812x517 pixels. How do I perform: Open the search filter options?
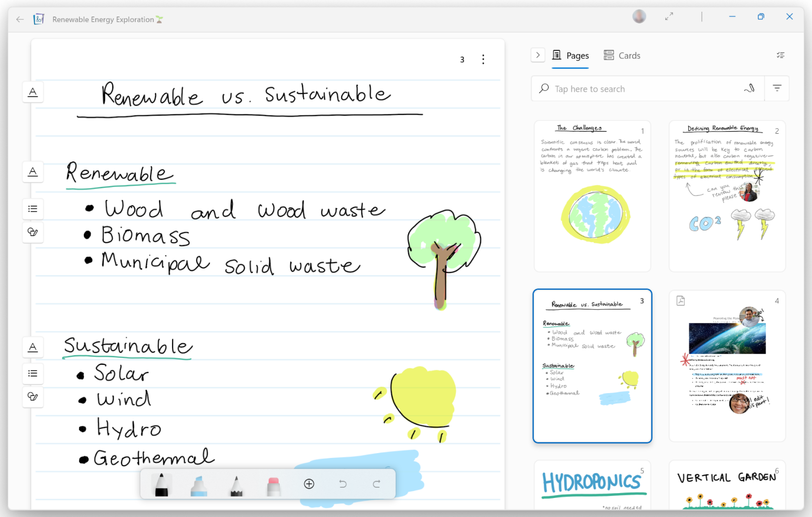[x=777, y=88]
